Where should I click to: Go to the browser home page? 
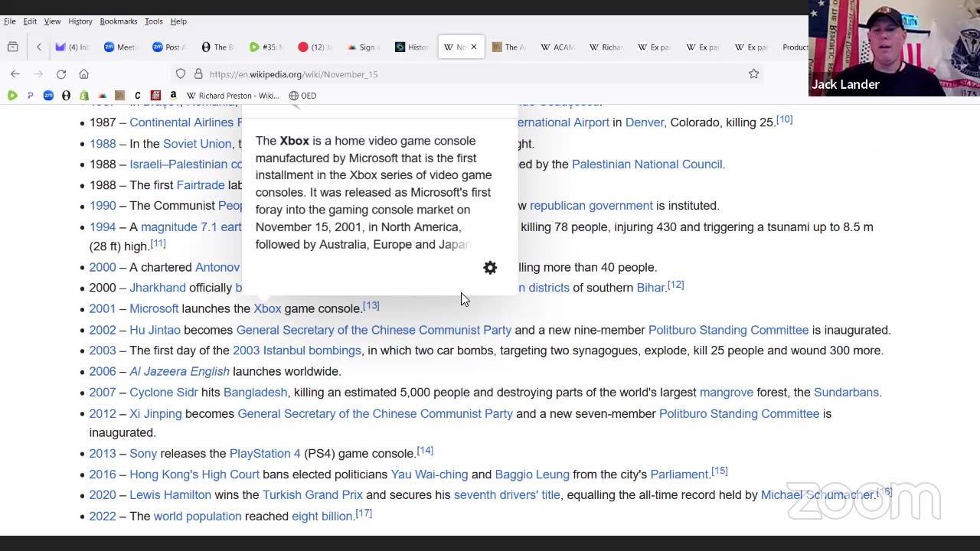84,74
